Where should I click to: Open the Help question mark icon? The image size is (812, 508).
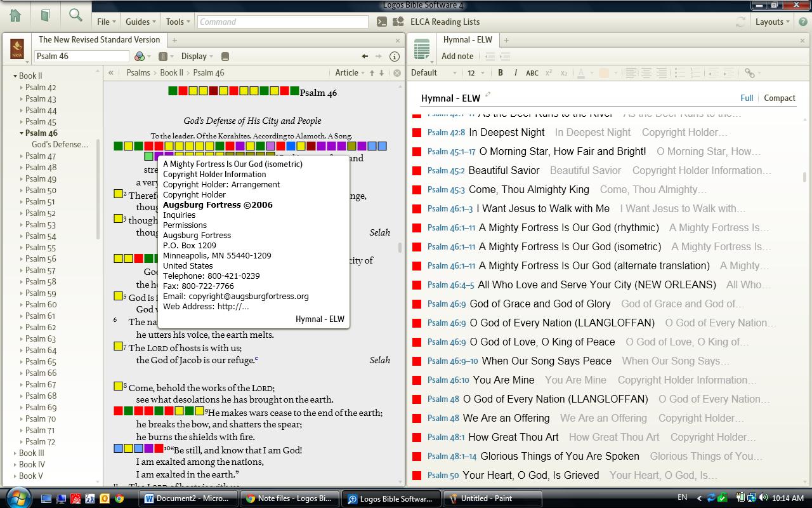(x=802, y=22)
